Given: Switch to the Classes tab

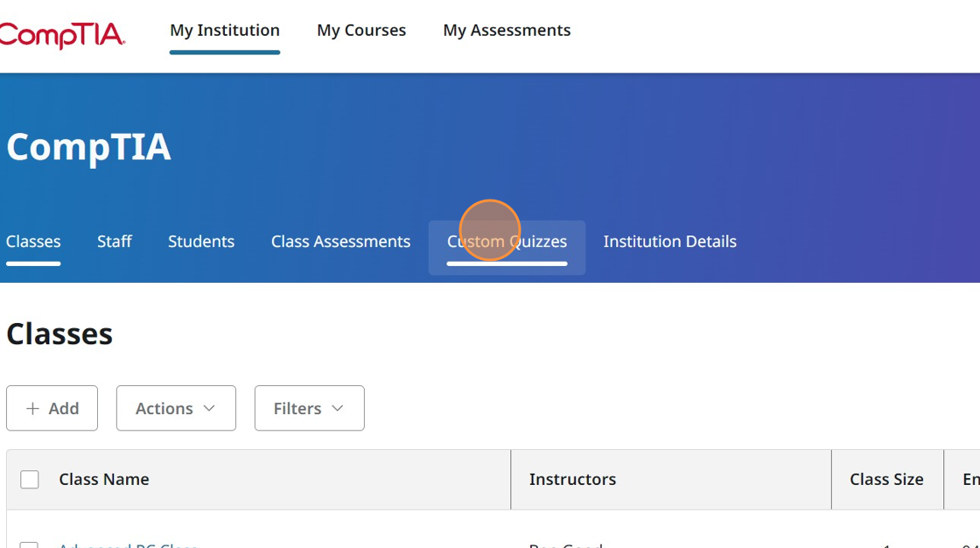Looking at the screenshot, I should coord(33,242).
